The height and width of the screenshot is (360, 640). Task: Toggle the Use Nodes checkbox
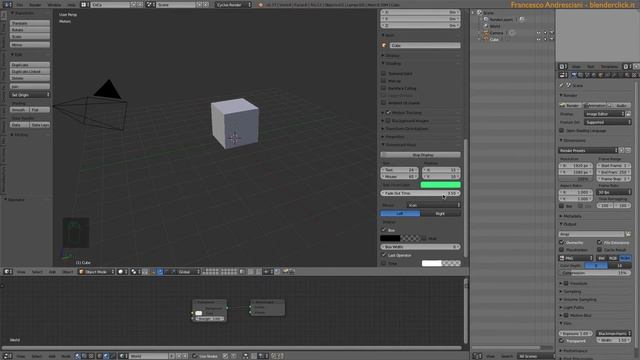195,356
